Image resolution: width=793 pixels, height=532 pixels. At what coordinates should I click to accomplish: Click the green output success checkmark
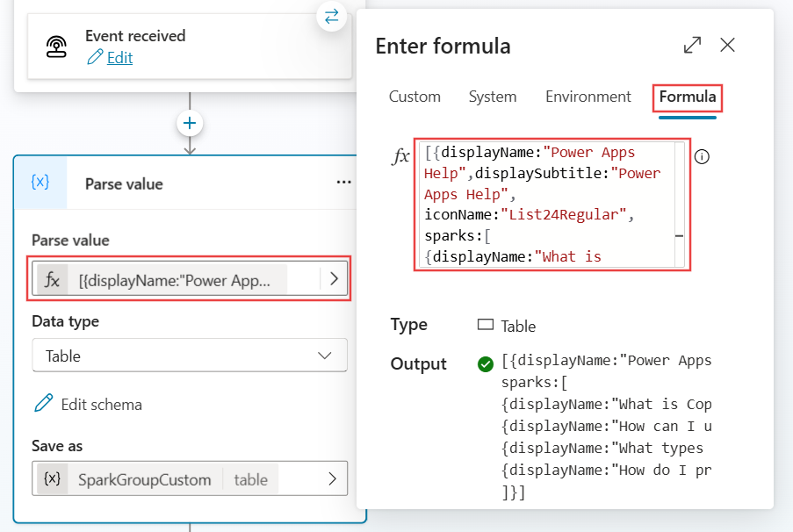(486, 363)
